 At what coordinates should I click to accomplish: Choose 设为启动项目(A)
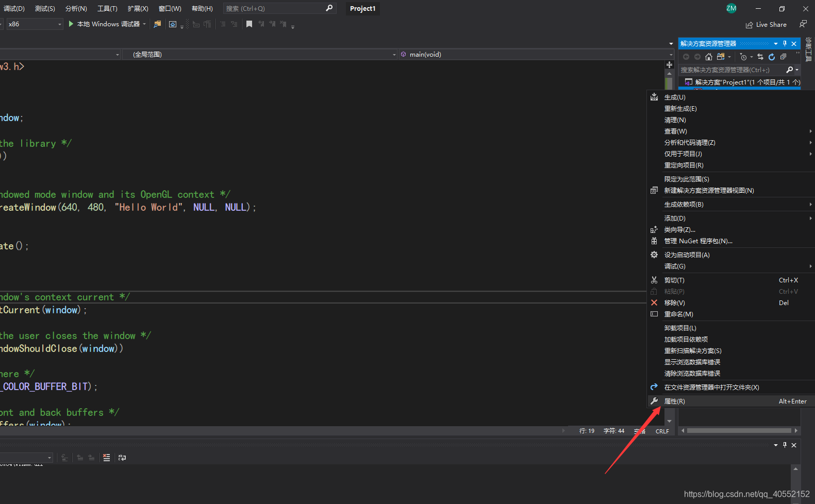pos(730,255)
